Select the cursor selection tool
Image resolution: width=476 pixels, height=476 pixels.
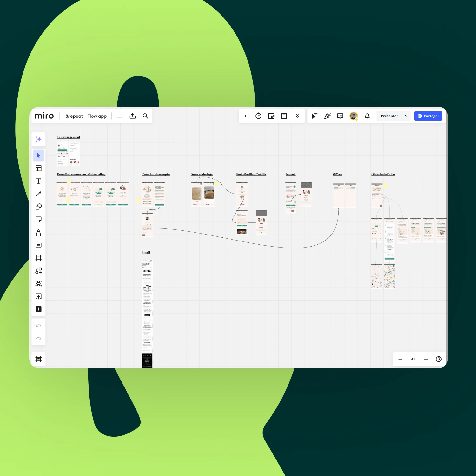click(x=38, y=155)
